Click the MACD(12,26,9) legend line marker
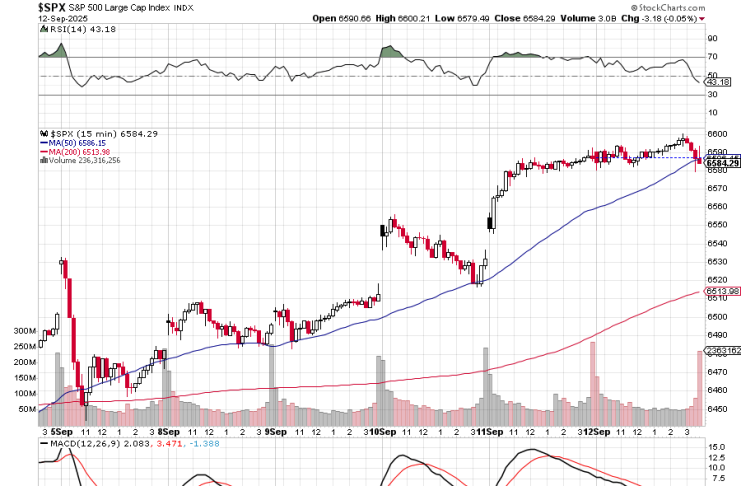This screenshot has width=741, height=486. (x=43, y=442)
